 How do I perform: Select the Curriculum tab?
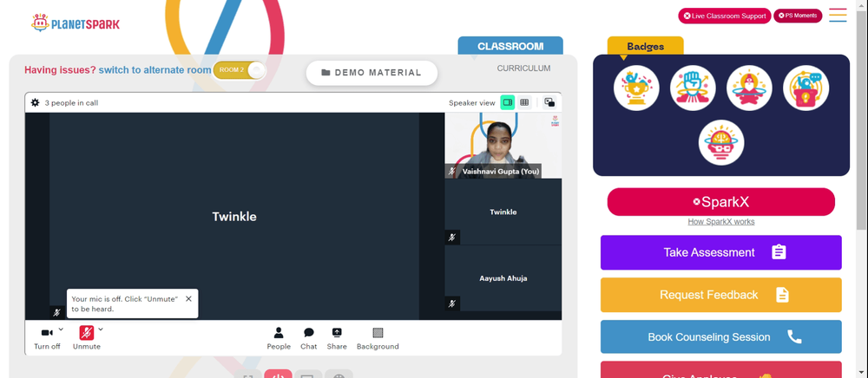point(523,68)
